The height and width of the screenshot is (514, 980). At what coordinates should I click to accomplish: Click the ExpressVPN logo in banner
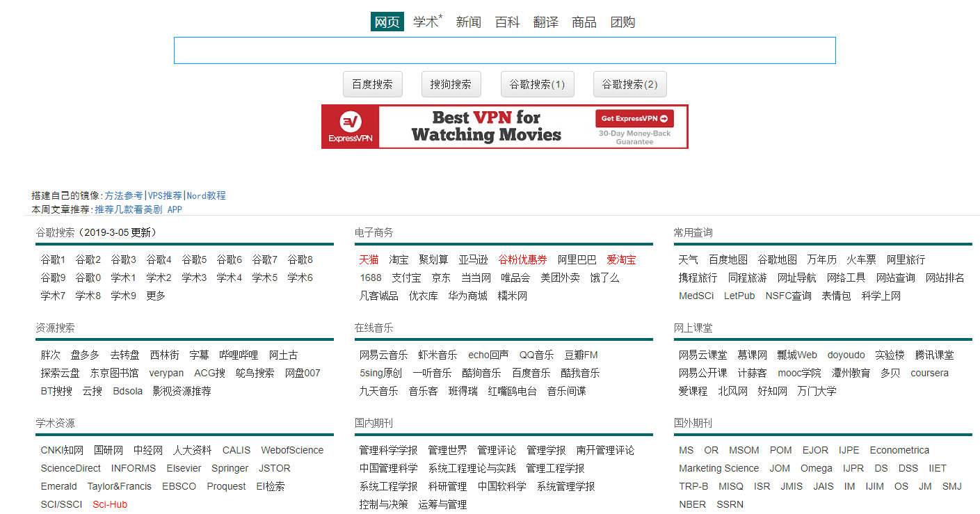click(x=350, y=127)
